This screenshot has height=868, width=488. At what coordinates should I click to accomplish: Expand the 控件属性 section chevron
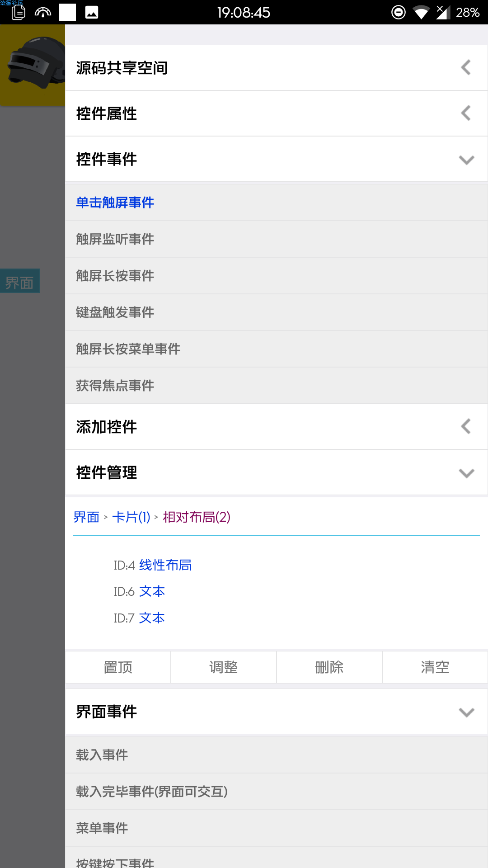pyautogui.click(x=466, y=113)
